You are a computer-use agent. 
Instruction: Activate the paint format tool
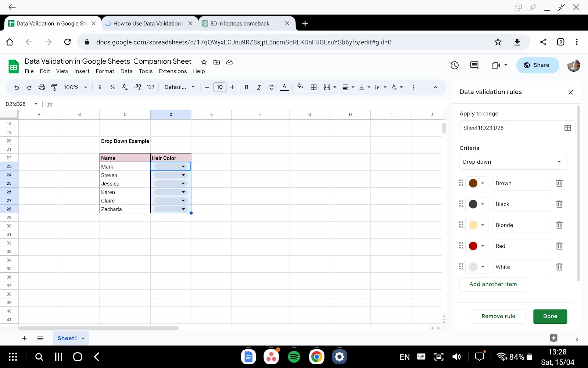pyautogui.click(x=54, y=87)
